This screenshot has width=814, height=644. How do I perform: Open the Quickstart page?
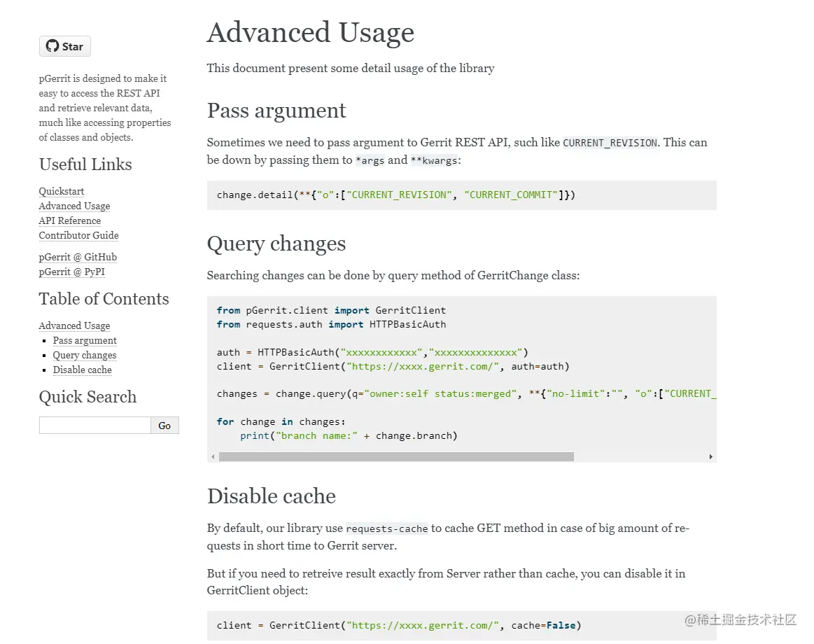[61, 190]
